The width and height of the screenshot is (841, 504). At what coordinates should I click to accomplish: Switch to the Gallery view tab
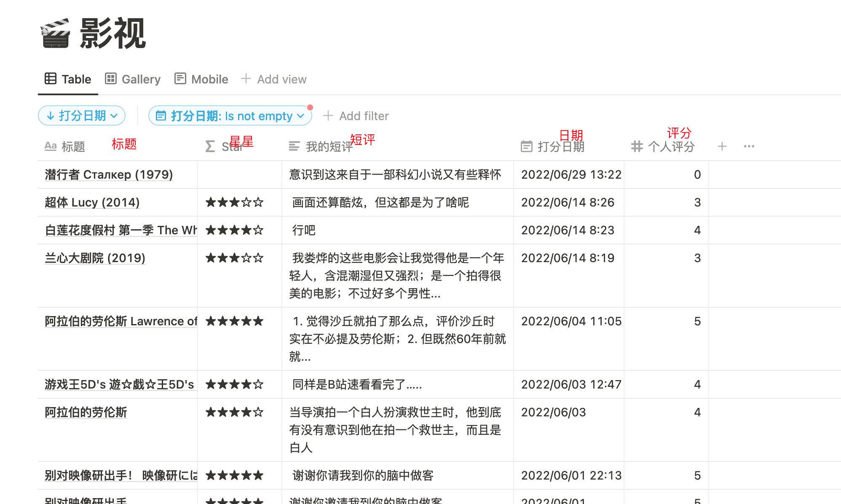133,79
